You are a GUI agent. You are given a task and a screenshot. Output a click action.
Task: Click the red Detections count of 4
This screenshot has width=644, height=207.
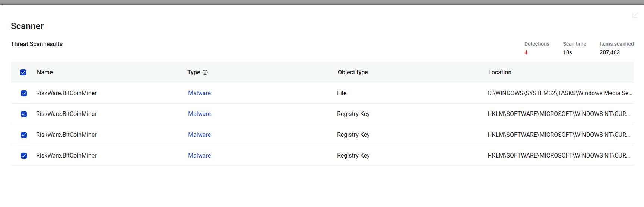(526, 52)
